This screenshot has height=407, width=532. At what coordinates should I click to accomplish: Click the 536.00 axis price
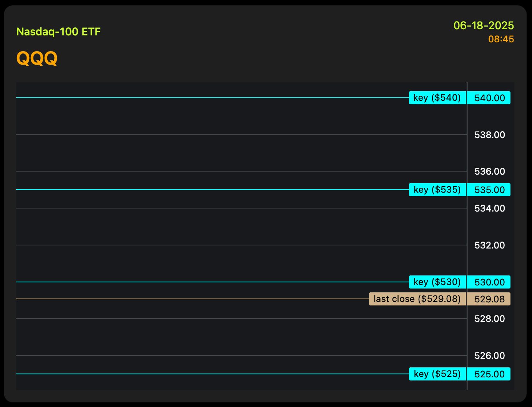pyautogui.click(x=490, y=171)
